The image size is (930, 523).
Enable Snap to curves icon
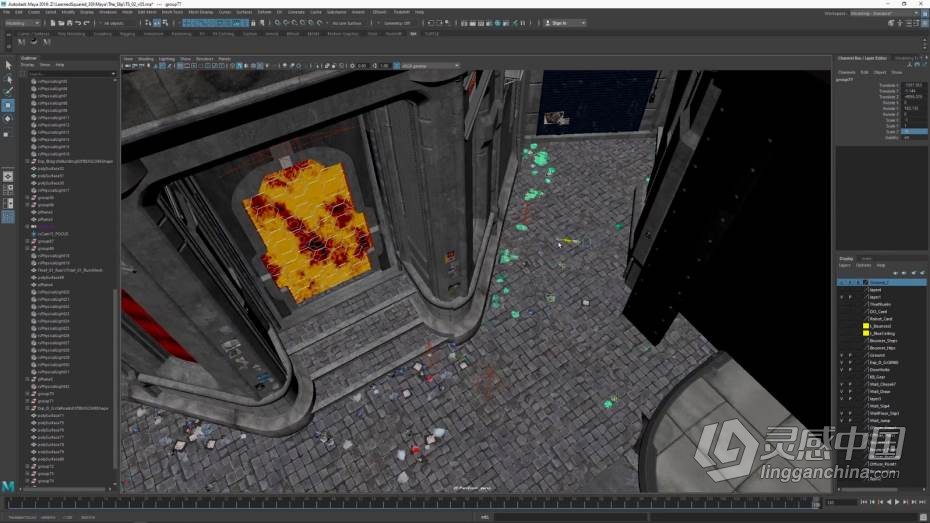coord(286,23)
